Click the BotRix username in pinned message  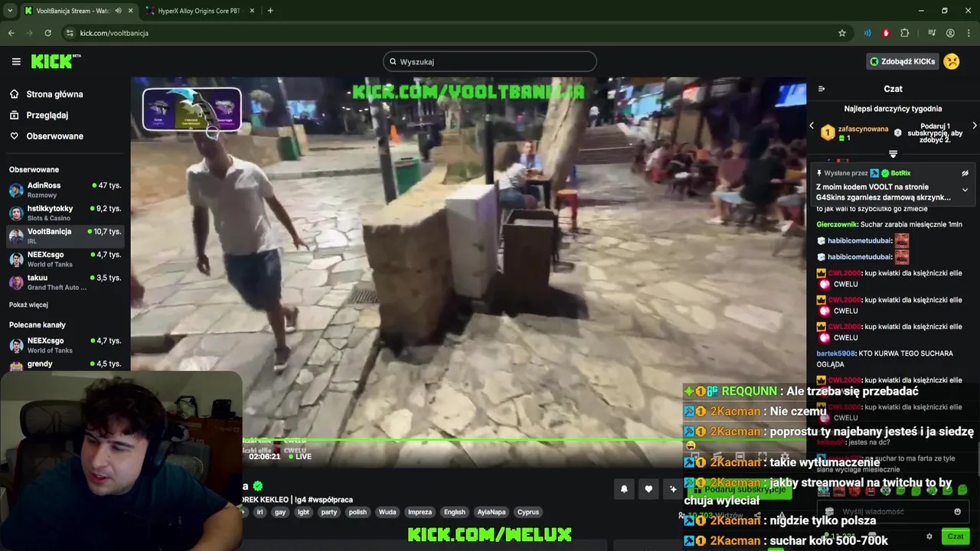click(900, 174)
